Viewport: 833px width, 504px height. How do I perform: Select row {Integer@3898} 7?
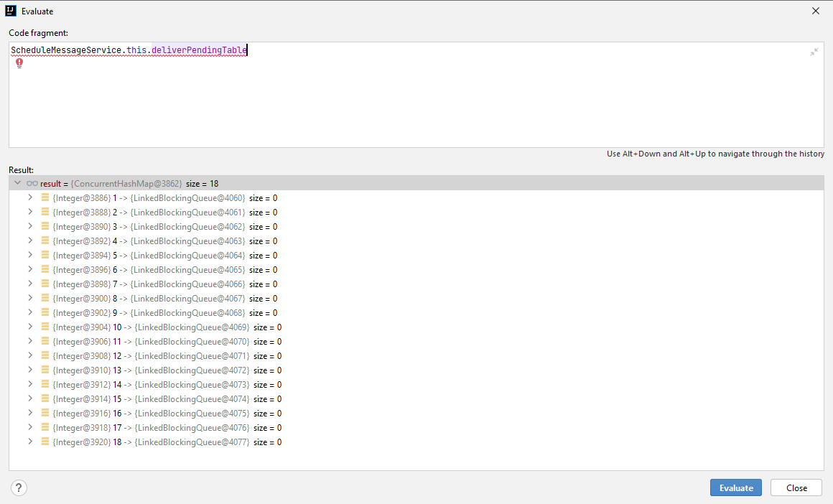(416, 284)
